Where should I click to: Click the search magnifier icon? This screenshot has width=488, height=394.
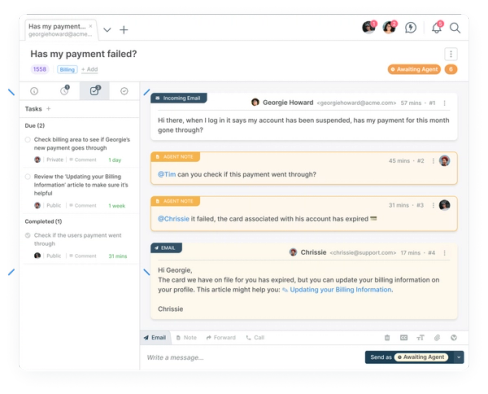[455, 28]
